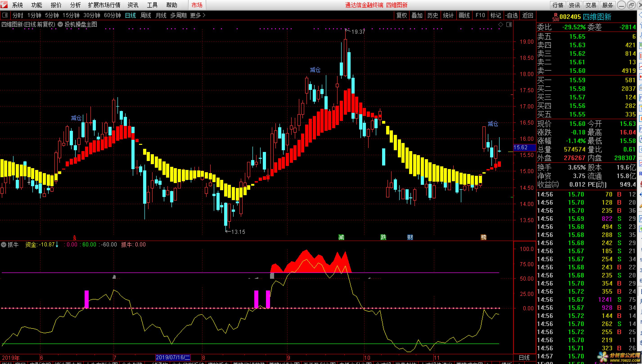Open the 系统 menu
Viewport: 642px width, 364px height.
[x=17, y=5]
